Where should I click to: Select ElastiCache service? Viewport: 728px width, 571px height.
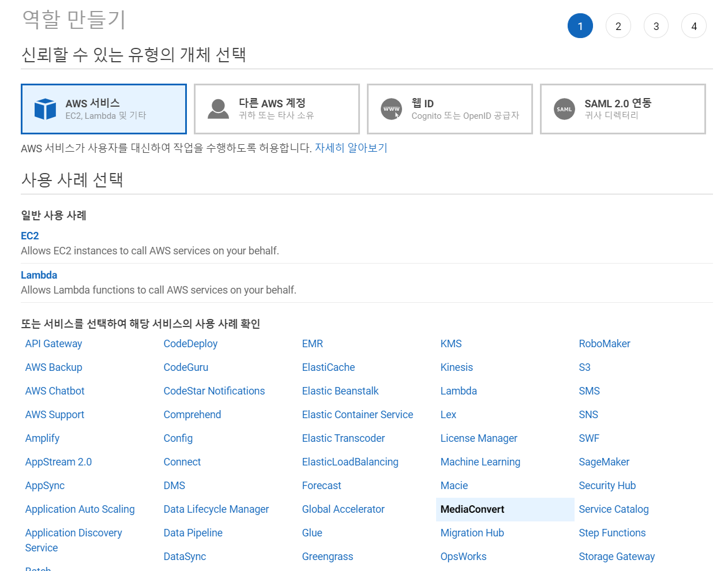click(x=328, y=367)
